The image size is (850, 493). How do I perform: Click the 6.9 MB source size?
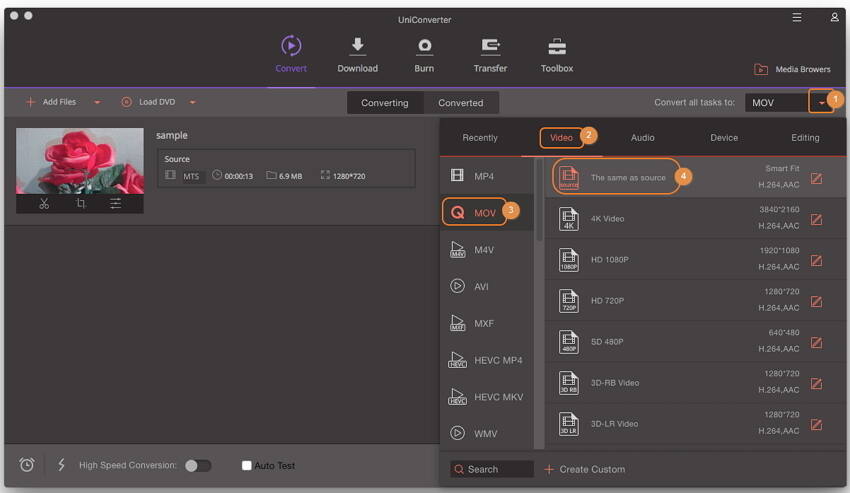click(x=291, y=176)
